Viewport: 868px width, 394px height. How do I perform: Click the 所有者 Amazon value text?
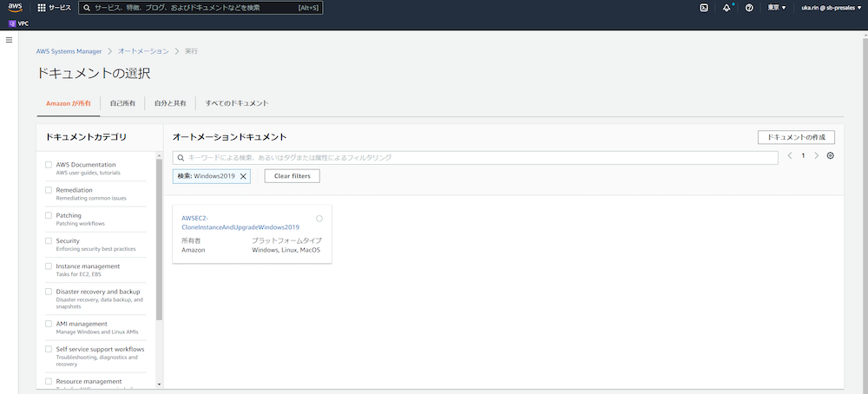pyautogui.click(x=194, y=250)
